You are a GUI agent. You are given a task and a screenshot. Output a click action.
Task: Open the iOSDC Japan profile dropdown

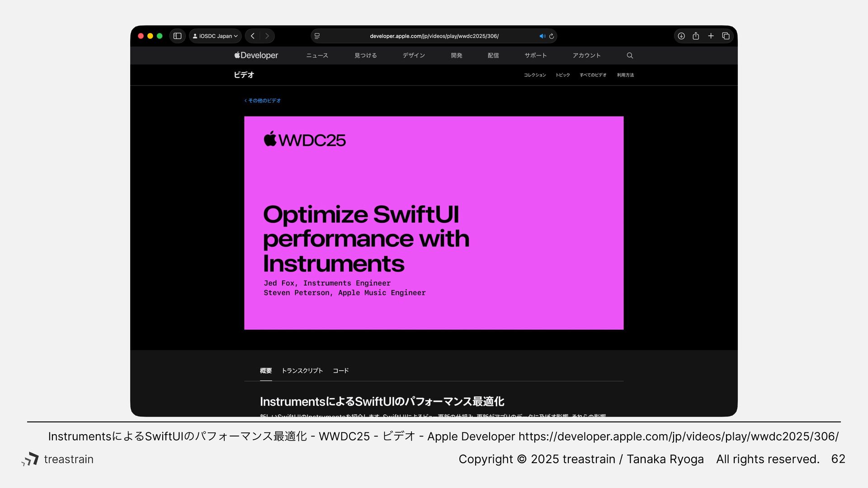[x=215, y=36]
